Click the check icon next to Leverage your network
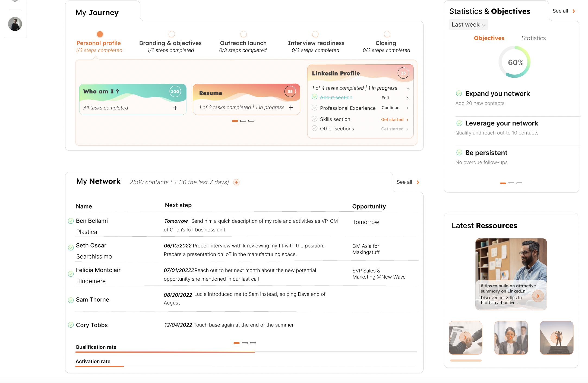Screen dimensions: 588x383 coord(459,123)
